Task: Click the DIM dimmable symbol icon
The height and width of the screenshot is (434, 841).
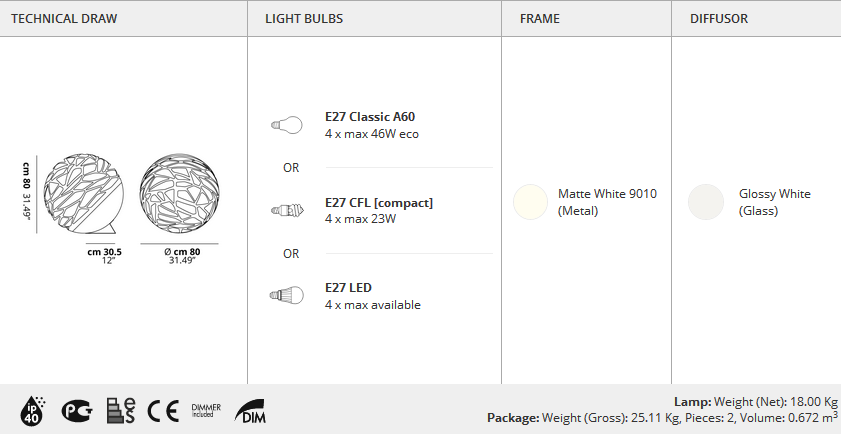Action: (x=250, y=411)
